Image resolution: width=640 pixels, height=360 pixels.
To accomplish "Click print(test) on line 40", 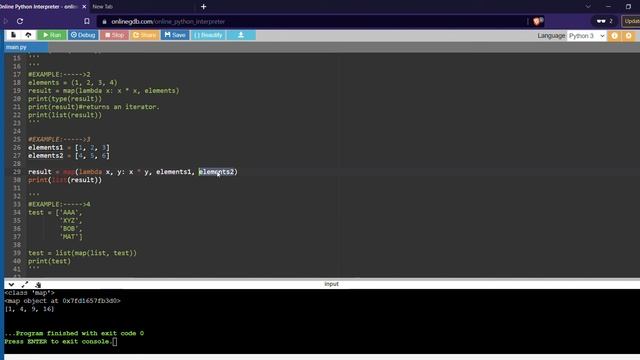I will (49, 261).
